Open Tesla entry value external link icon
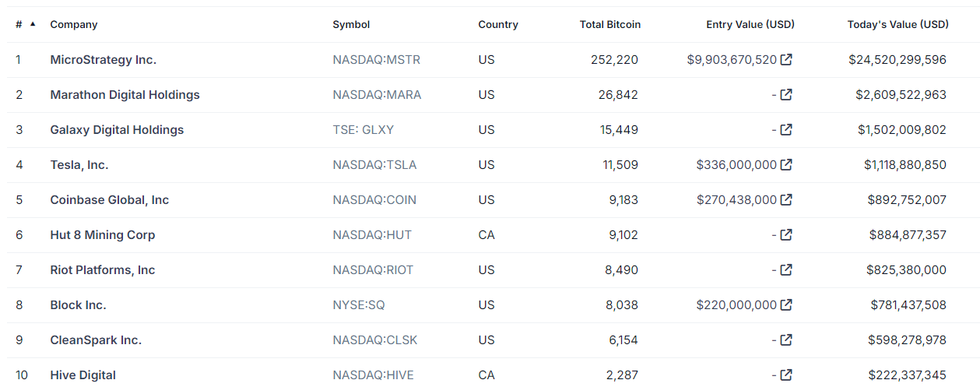Viewport: 980px width, 387px height. tap(786, 165)
